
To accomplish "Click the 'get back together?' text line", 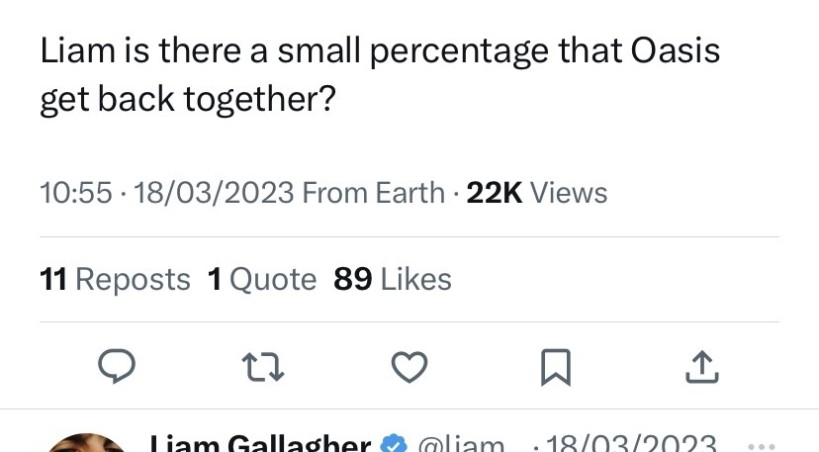I will click(x=187, y=101).
